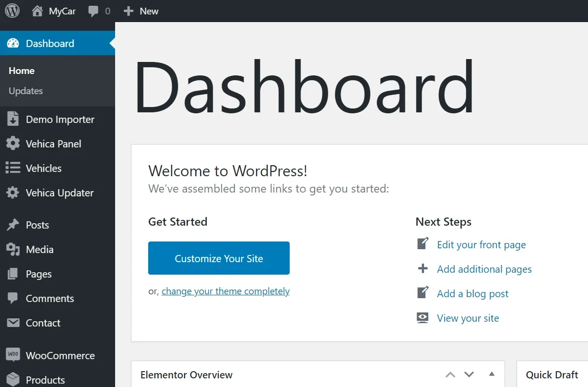The height and width of the screenshot is (387, 588).
Task: Click Add additional pages link
Action: [484, 269]
